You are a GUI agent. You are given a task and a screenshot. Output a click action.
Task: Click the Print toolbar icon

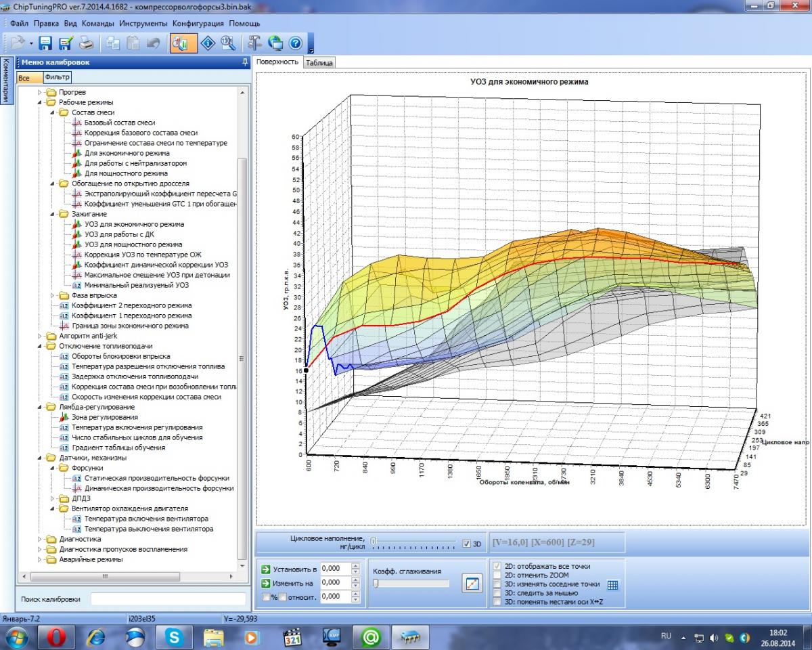click(x=87, y=43)
